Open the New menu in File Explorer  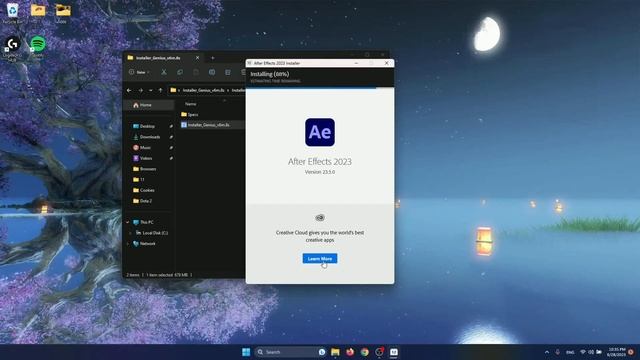click(139, 72)
